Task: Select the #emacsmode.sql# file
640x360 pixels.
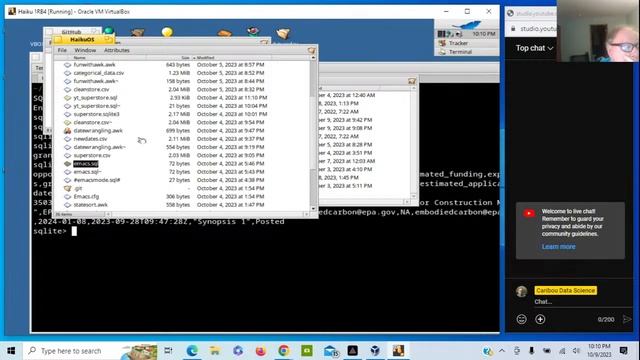Action: click(x=97, y=180)
